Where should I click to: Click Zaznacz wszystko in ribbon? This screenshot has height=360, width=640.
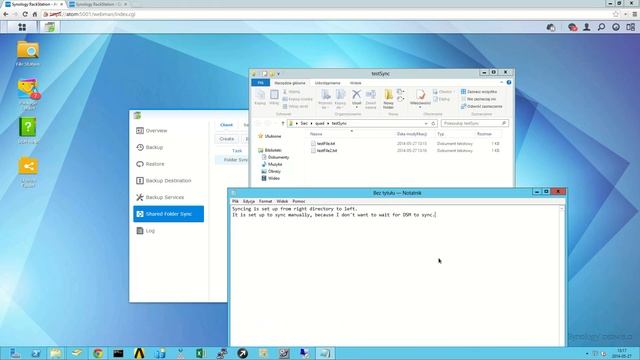click(x=479, y=92)
